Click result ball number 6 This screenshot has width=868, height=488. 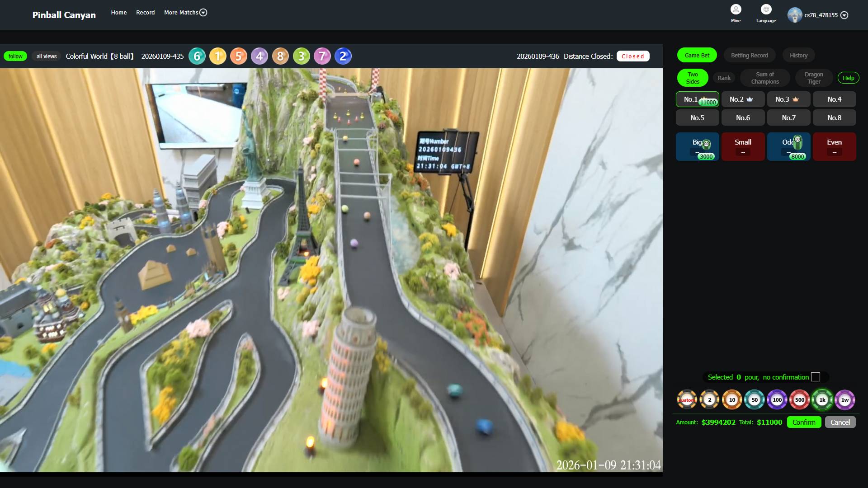[x=197, y=56]
